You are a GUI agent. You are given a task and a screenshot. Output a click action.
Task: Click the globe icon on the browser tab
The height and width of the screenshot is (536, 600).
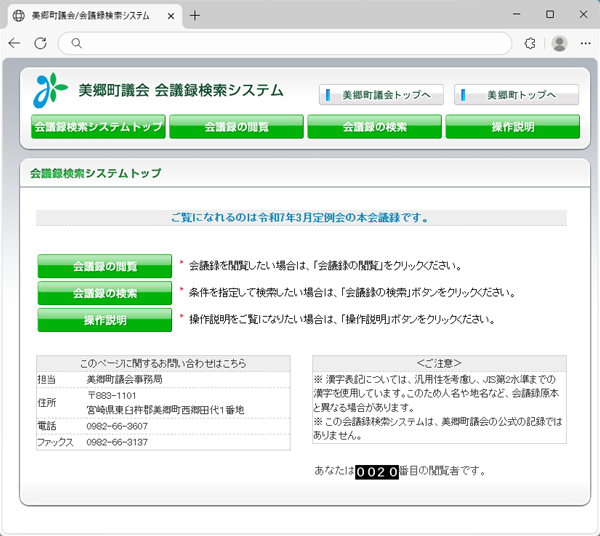click(19, 16)
